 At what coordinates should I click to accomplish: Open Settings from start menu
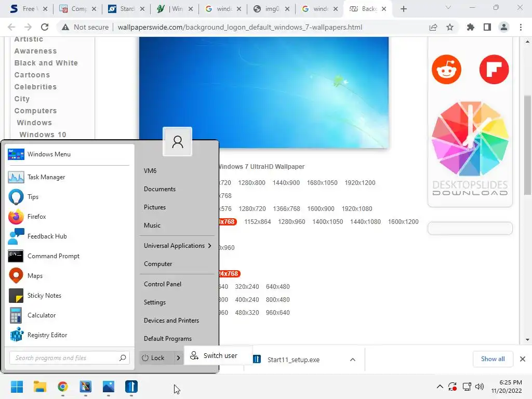(155, 302)
